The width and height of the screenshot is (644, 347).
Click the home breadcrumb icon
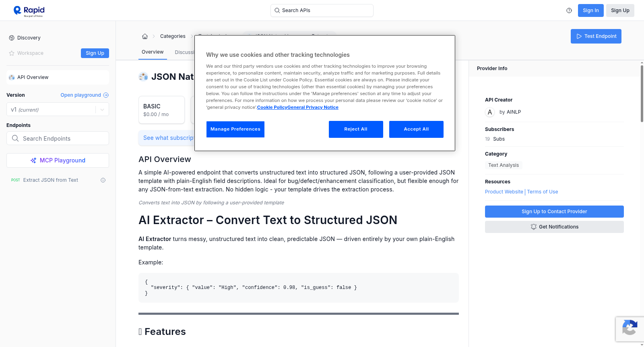145,36
